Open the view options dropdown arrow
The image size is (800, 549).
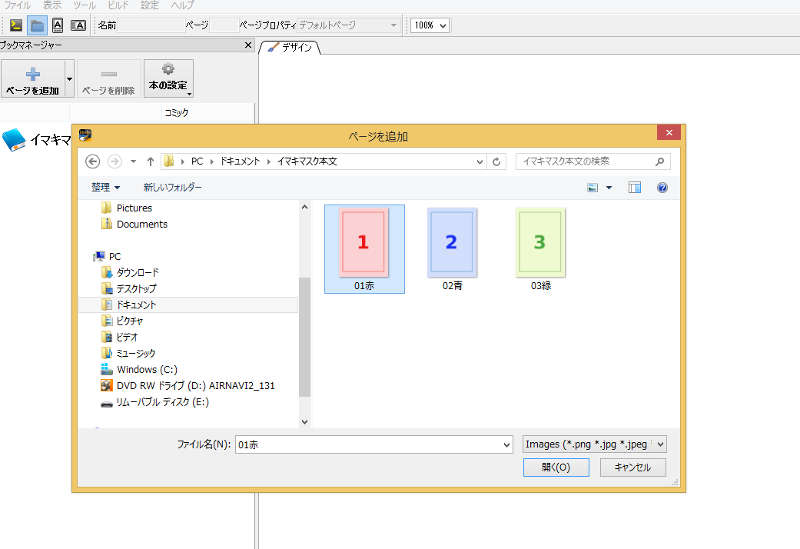click(x=609, y=188)
